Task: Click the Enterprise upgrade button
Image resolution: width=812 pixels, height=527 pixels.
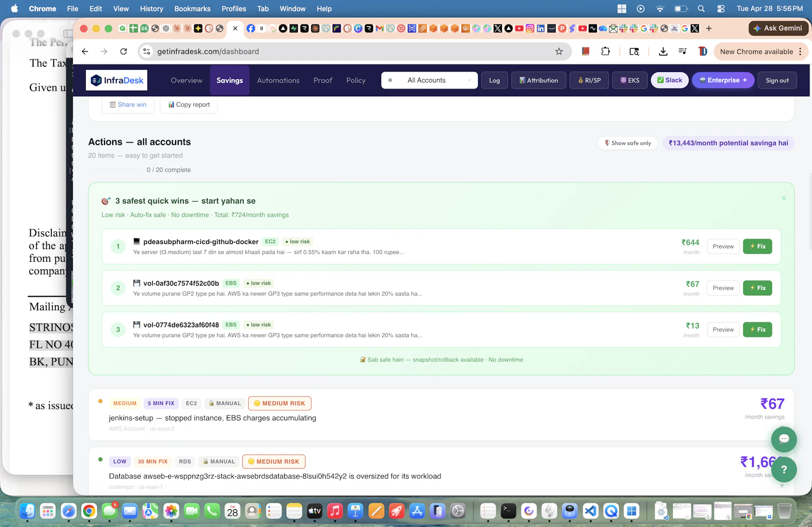Action: (x=723, y=80)
